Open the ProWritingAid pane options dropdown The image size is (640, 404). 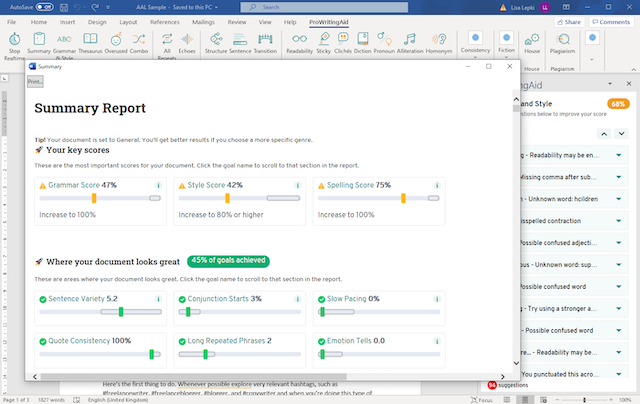pyautogui.click(x=610, y=84)
